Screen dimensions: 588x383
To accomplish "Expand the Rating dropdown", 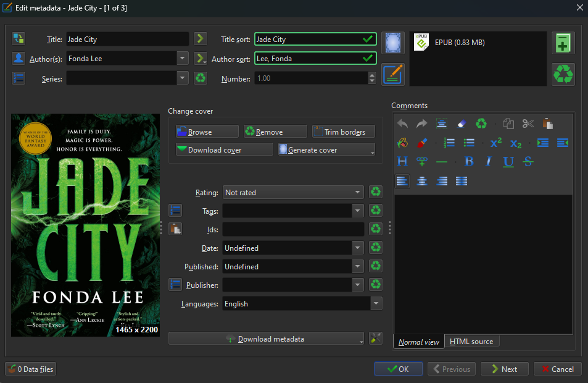I will [358, 193].
